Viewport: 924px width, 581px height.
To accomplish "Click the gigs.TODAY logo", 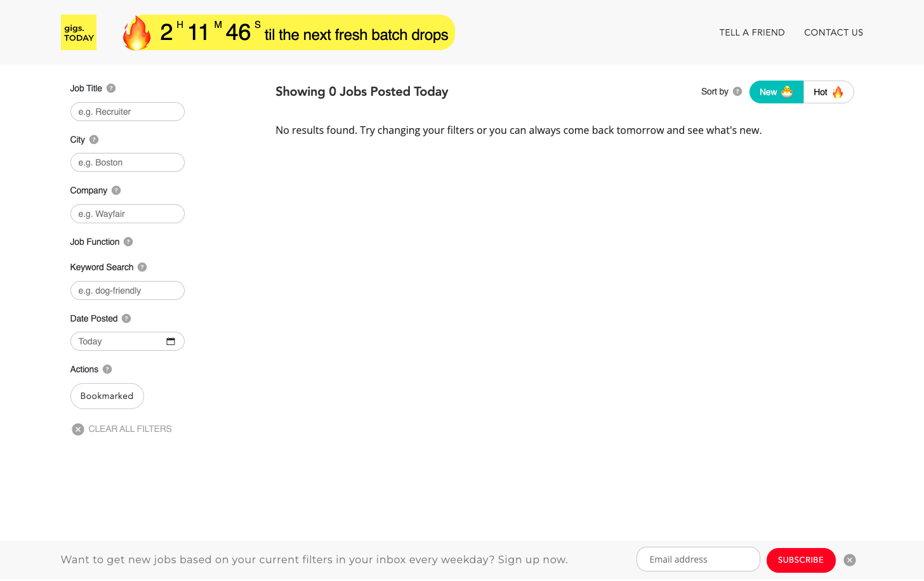I will pos(79,32).
